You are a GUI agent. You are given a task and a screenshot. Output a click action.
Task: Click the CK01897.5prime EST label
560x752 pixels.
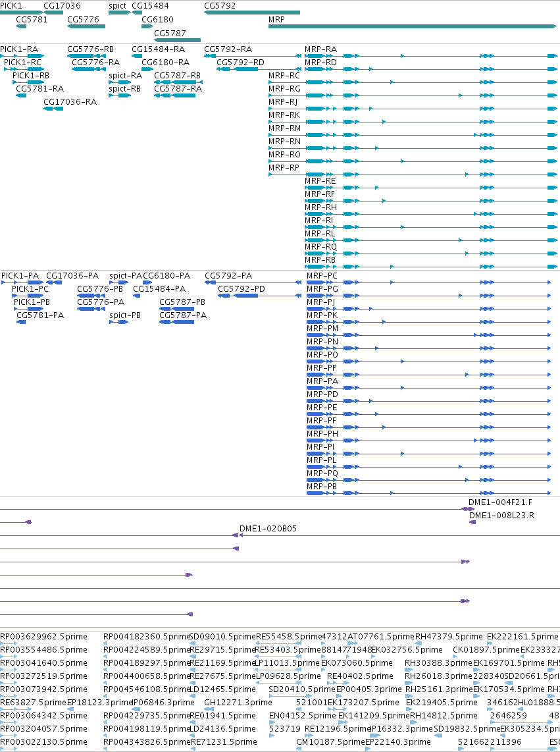tap(486, 650)
